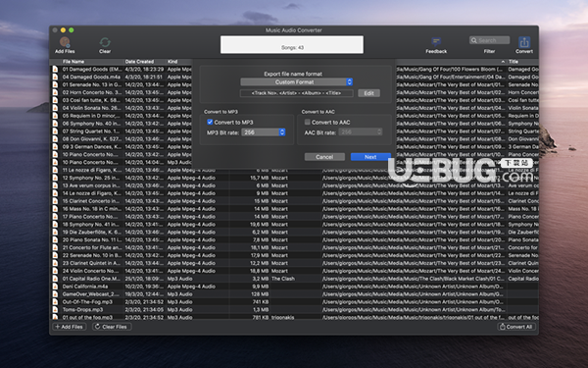The height and width of the screenshot is (368, 588).
Task: Open the Custom Format dropdown
Action: tap(296, 81)
